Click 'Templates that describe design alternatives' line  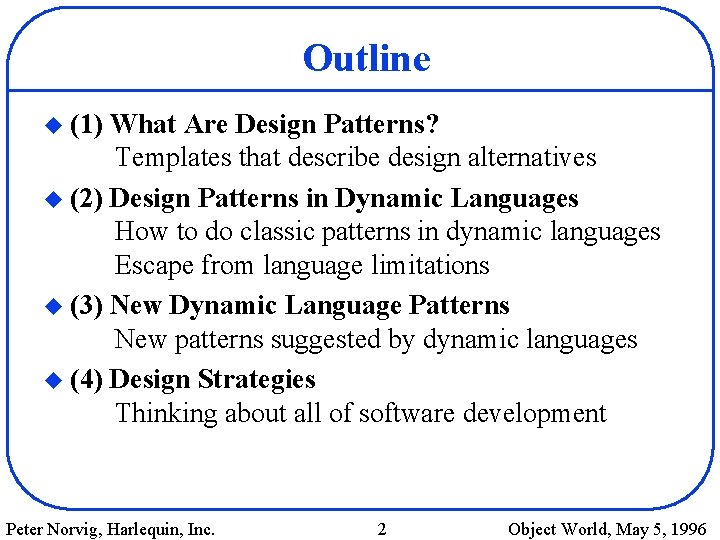point(356,158)
